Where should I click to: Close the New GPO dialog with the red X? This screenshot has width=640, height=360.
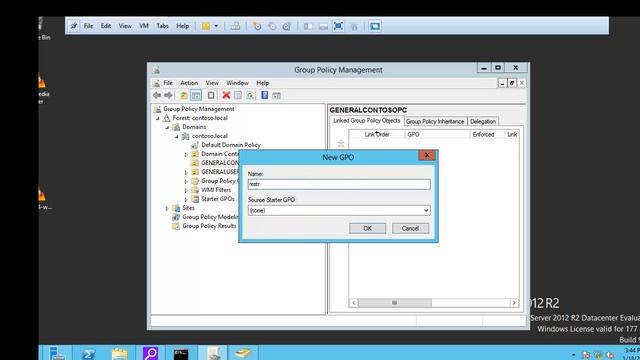[427, 155]
